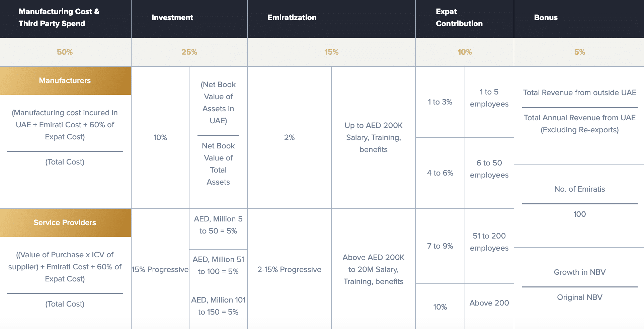This screenshot has height=329, width=644.
Task: Click the 15% weighting under Emiratization
Action: pyautogui.click(x=331, y=52)
